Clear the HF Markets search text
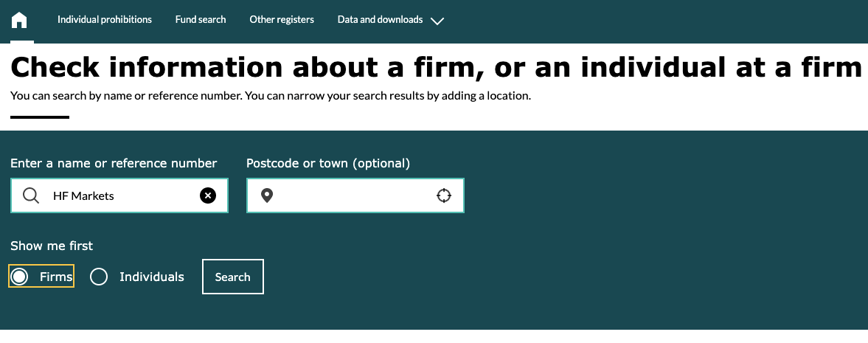 tap(207, 195)
